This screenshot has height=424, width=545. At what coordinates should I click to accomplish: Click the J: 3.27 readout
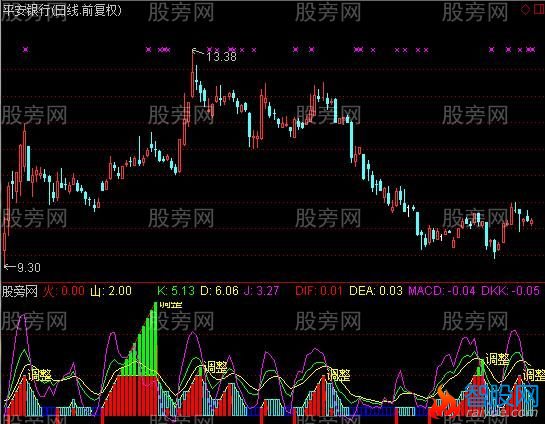point(261,291)
